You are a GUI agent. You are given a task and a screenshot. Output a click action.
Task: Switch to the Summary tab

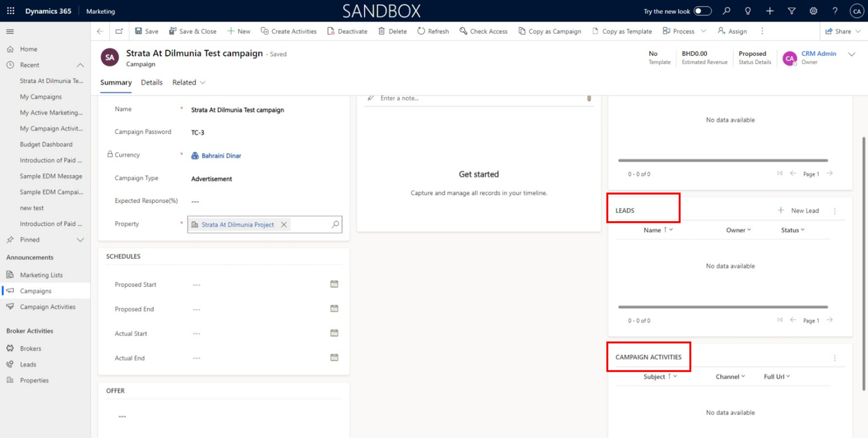[116, 82]
